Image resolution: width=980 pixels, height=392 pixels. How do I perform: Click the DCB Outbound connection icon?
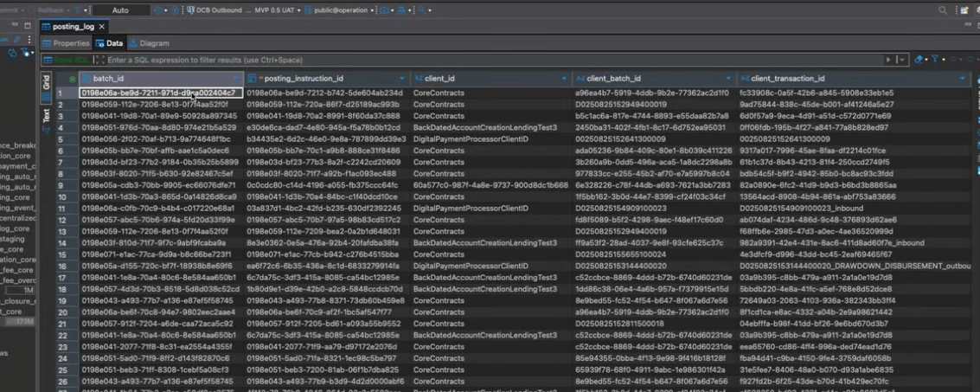point(190,10)
